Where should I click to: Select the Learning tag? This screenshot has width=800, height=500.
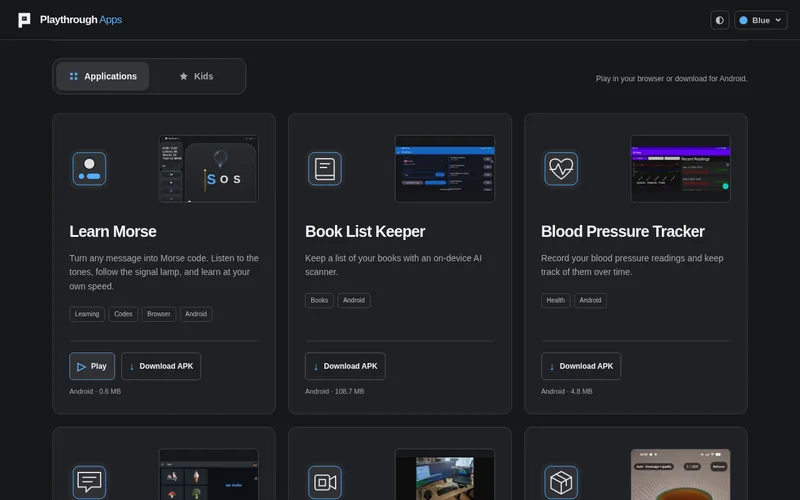coord(87,314)
